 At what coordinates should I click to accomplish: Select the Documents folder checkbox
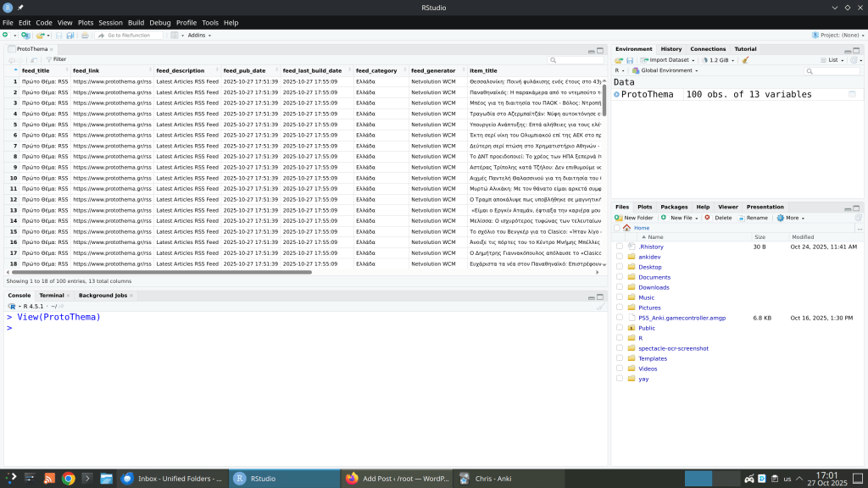pyautogui.click(x=620, y=277)
